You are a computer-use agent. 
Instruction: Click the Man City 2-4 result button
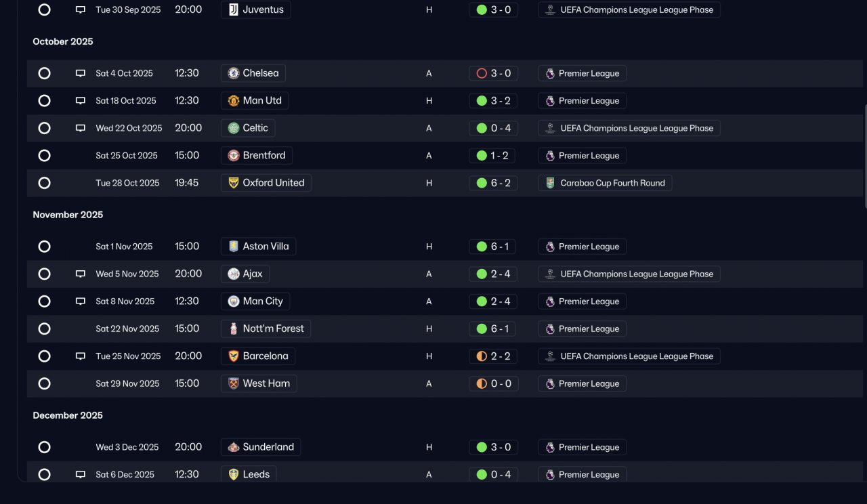point(493,301)
